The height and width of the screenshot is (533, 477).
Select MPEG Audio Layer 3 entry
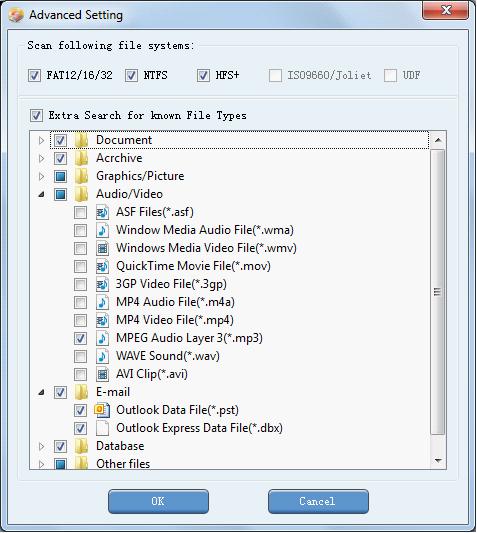coord(189,338)
